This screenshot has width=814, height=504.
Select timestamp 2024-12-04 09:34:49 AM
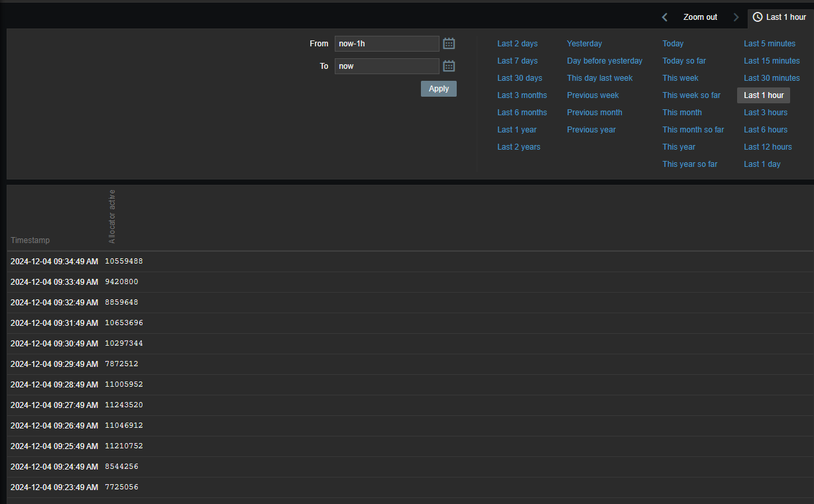pyautogui.click(x=54, y=262)
